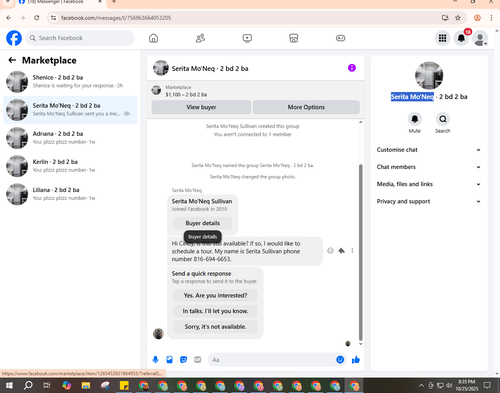This screenshot has height=393, width=500.
Task: Click the View buyer button
Action: click(x=201, y=107)
